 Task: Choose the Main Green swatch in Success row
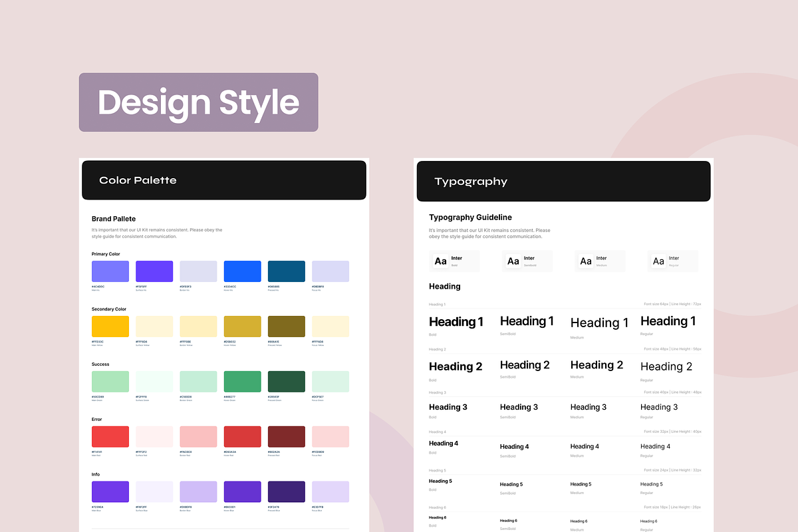(110, 382)
